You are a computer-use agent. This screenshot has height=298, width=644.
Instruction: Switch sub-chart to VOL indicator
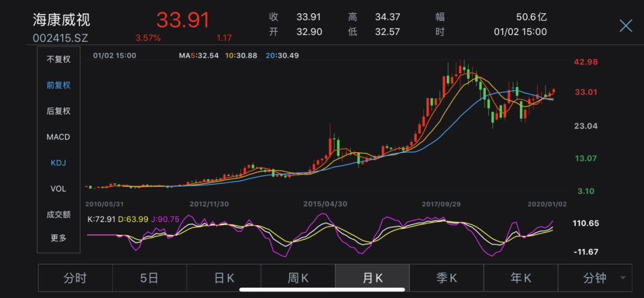point(58,188)
